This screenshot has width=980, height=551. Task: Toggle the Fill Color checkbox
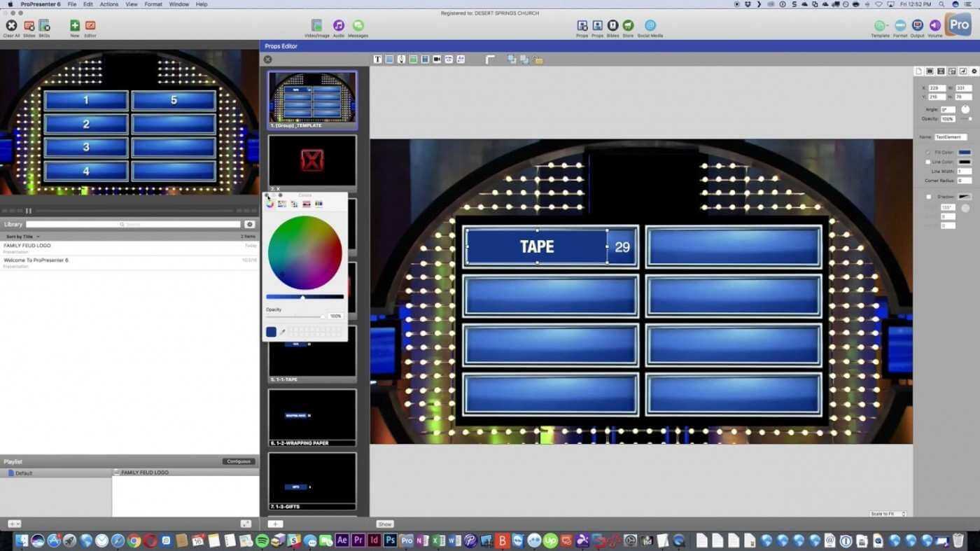point(928,152)
